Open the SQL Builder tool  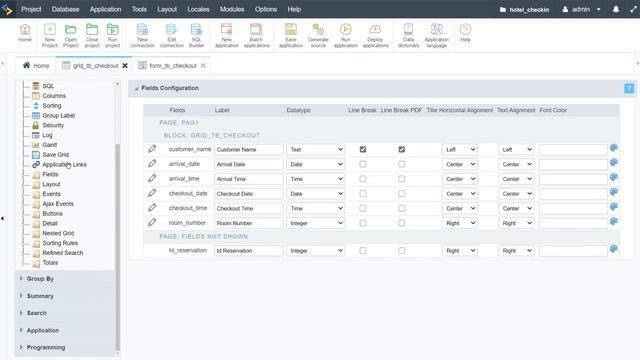(196, 36)
